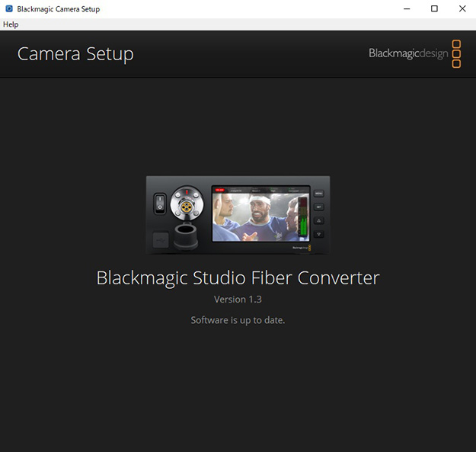Open the Help menu
476x452 pixels.
11,24
